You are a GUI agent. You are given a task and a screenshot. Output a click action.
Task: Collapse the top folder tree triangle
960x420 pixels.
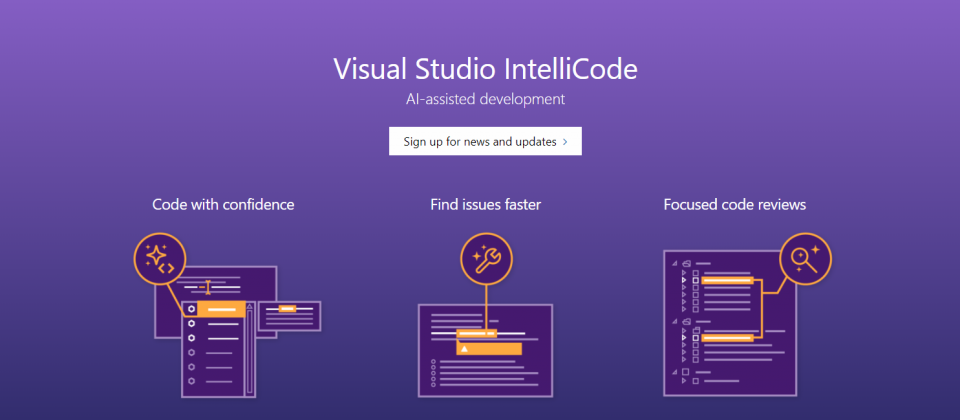point(675,263)
